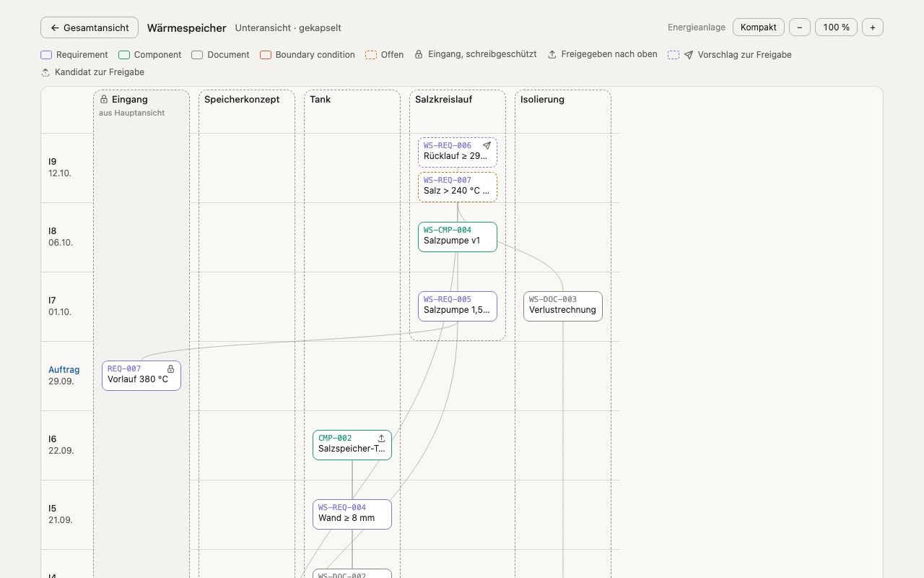This screenshot has height=578, width=924.
Task: Toggle the Kompakt view button
Action: pos(759,27)
